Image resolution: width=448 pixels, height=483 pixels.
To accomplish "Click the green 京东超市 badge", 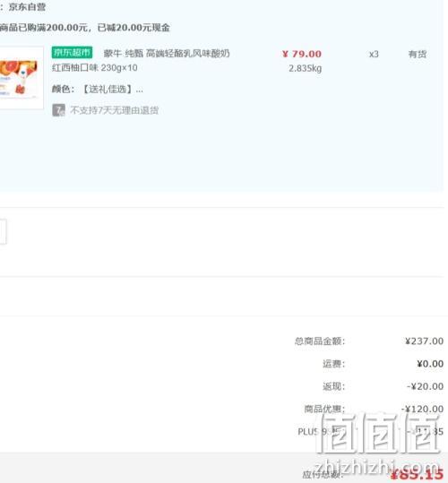I will click(72, 53).
